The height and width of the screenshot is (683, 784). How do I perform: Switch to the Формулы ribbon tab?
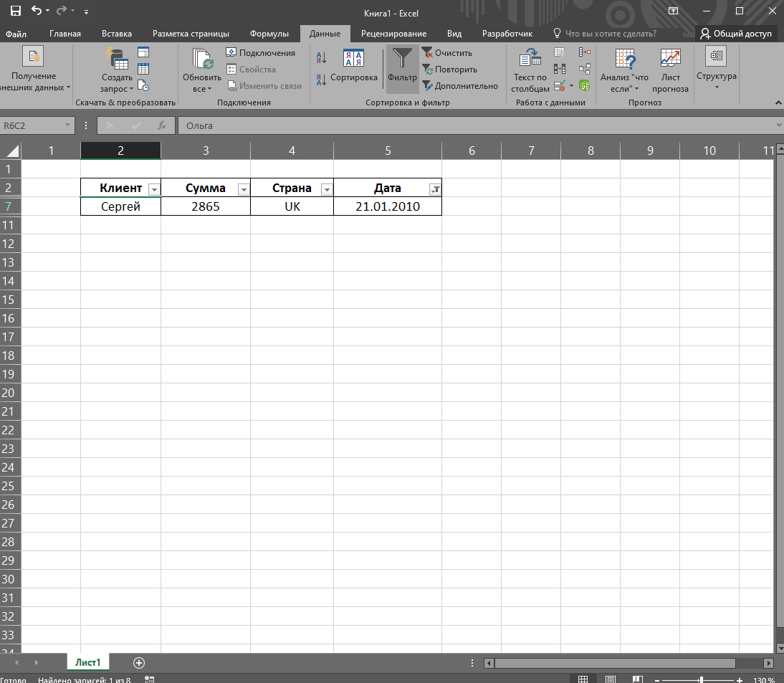(269, 34)
